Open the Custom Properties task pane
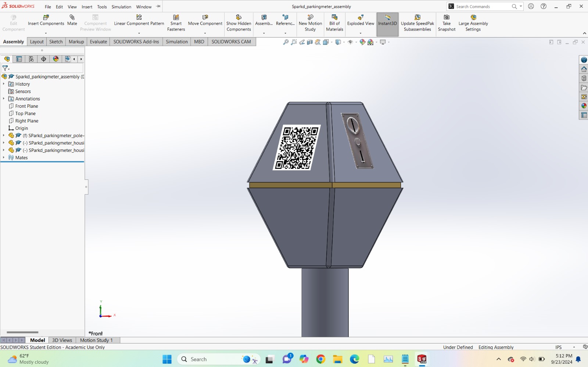588x367 pixels. coord(584,115)
